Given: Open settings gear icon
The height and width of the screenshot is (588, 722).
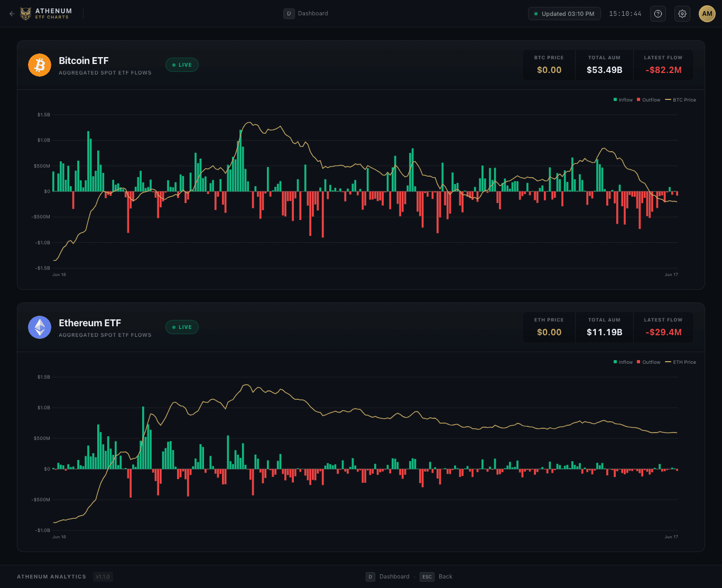Looking at the screenshot, I should pyautogui.click(x=682, y=14).
